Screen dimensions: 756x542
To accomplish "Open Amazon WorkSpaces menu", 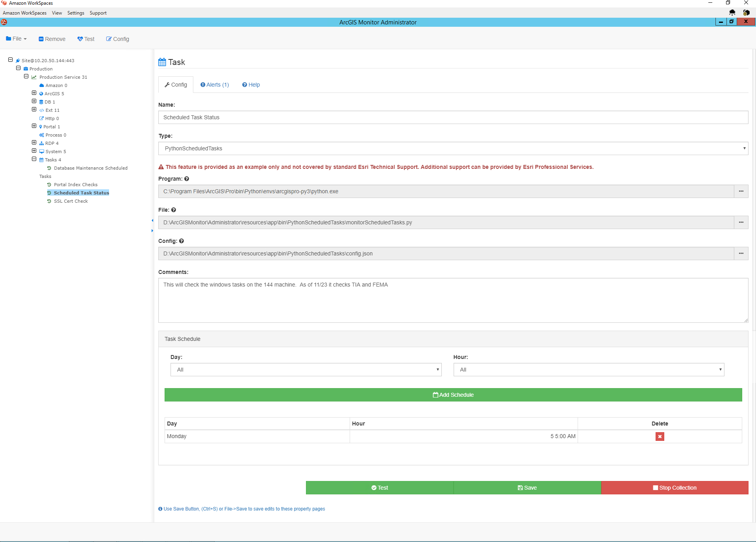I will click(x=24, y=13).
